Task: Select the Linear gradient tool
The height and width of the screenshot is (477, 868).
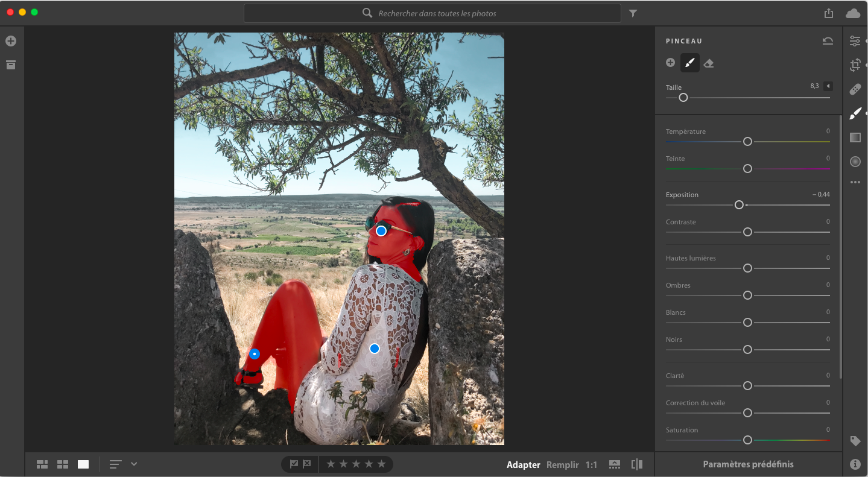Action: (855, 137)
